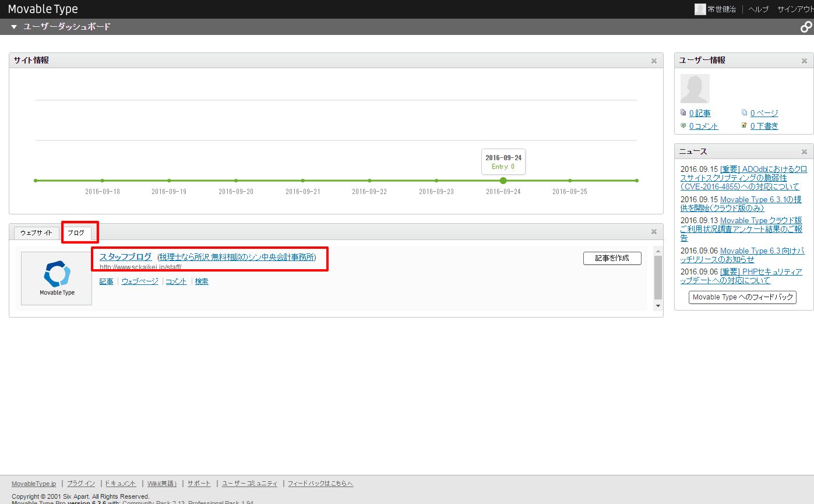Click the page icon beside 0 ページ
This screenshot has width=814, height=504.
click(x=745, y=112)
